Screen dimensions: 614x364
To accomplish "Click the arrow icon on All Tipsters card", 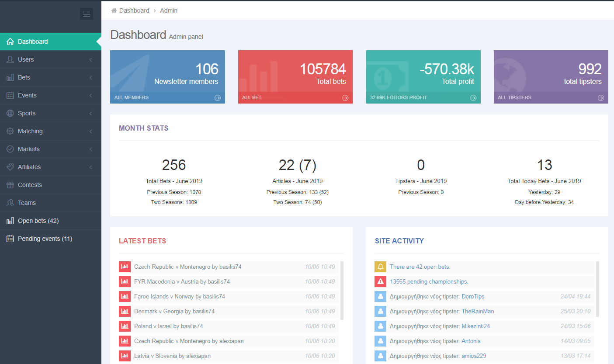I will point(601,98).
